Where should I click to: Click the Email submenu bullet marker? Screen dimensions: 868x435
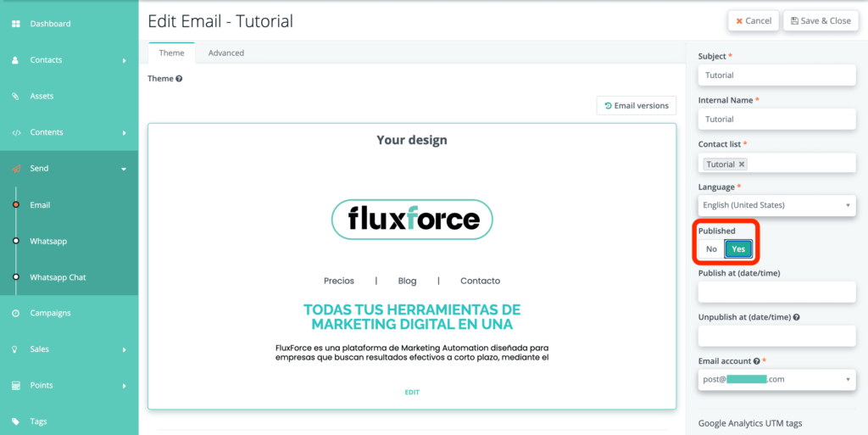point(16,204)
